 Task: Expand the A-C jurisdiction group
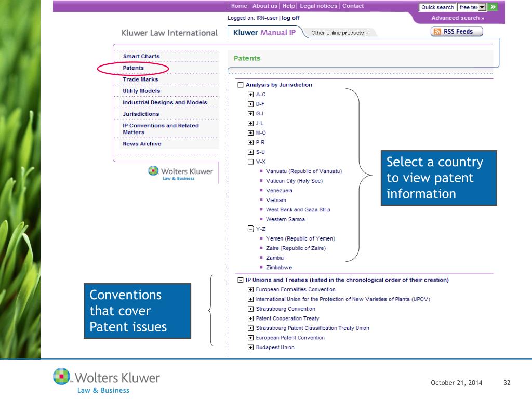coord(250,95)
